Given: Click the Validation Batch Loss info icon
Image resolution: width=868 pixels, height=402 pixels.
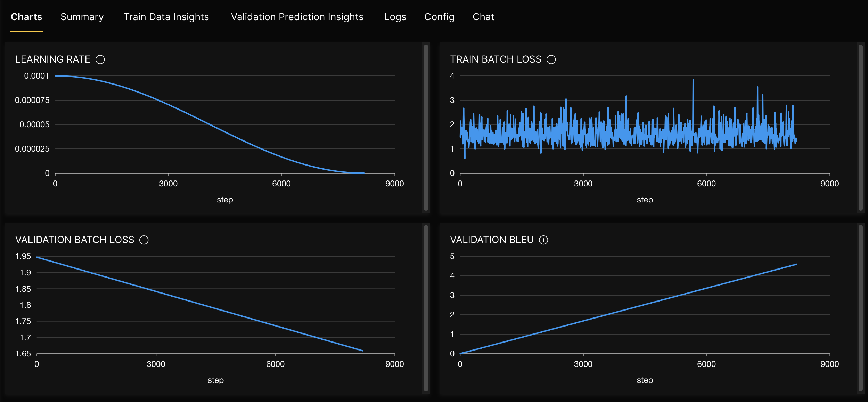Looking at the screenshot, I should pos(144,240).
